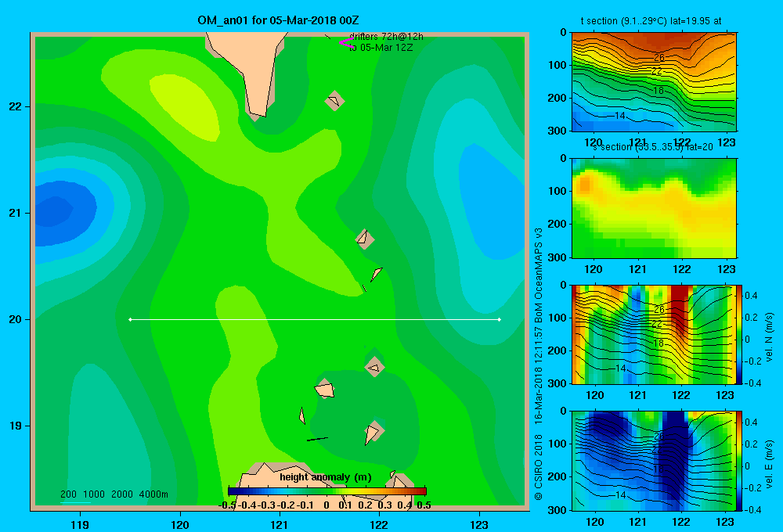Click the '0.4' tick on vel. N scale
The image size is (783, 532).
click(x=751, y=296)
